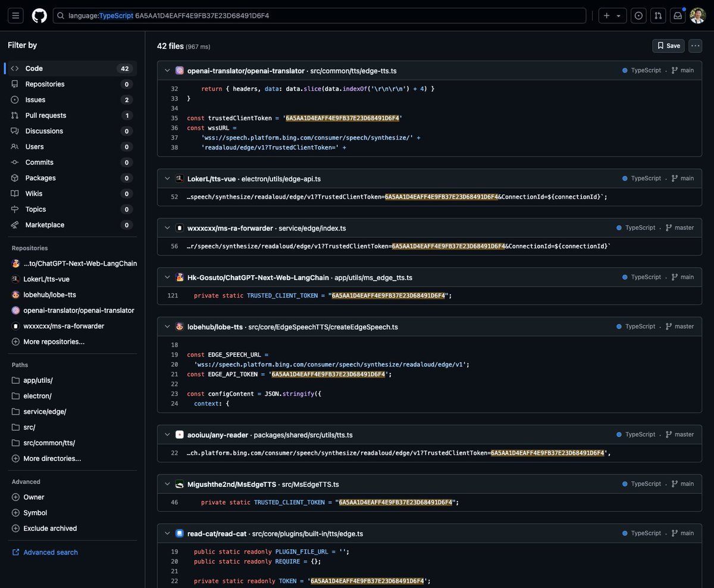Select the Pull requests filter
Image resolution: width=714 pixels, height=588 pixels.
point(71,115)
